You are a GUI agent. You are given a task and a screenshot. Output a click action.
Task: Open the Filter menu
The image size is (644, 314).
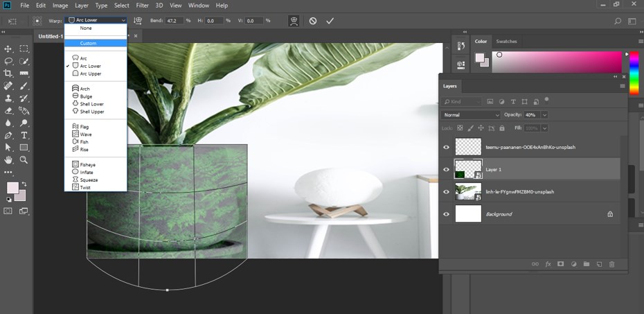point(143,6)
